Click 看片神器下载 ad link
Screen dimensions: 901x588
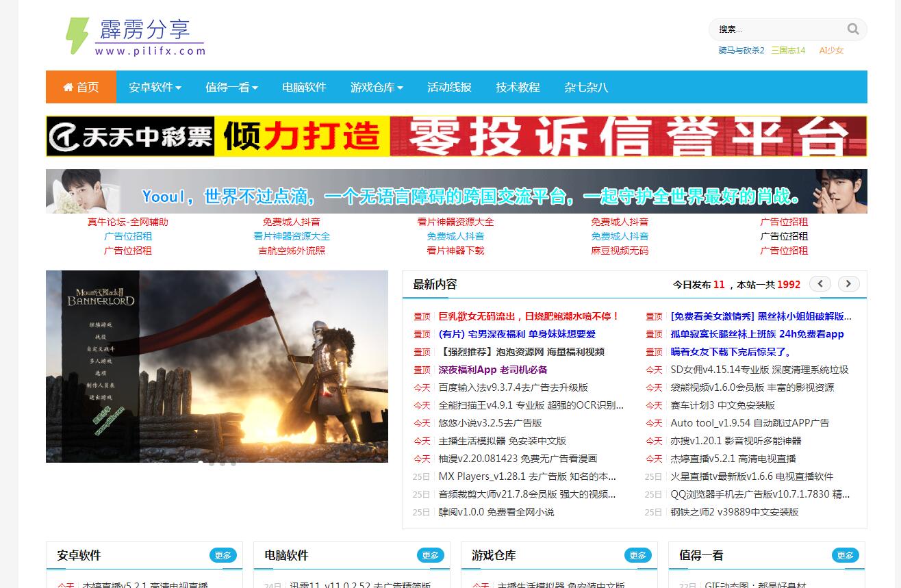455,251
